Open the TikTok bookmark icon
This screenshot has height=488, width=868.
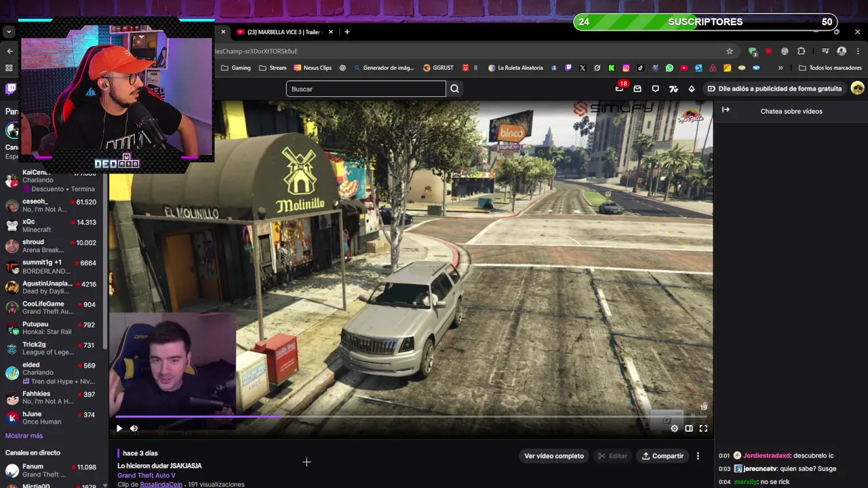click(x=640, y=68)
